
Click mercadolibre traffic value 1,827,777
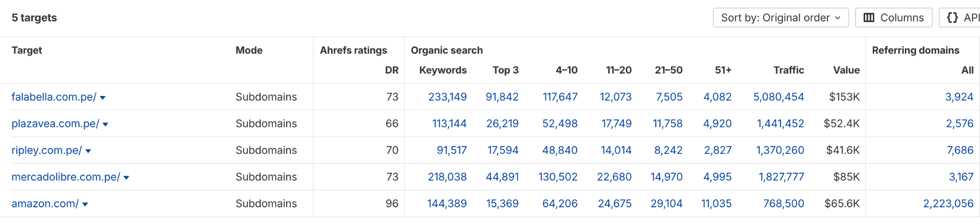(x=781, y=177)
